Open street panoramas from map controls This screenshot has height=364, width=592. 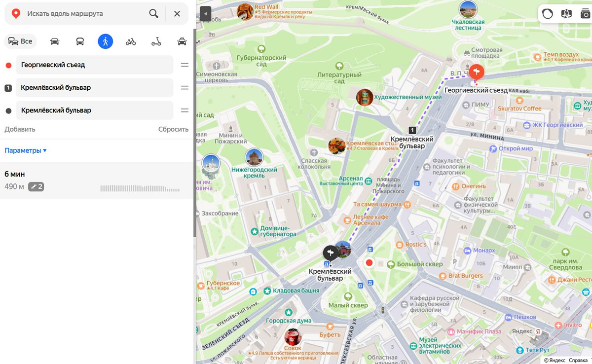566,14
